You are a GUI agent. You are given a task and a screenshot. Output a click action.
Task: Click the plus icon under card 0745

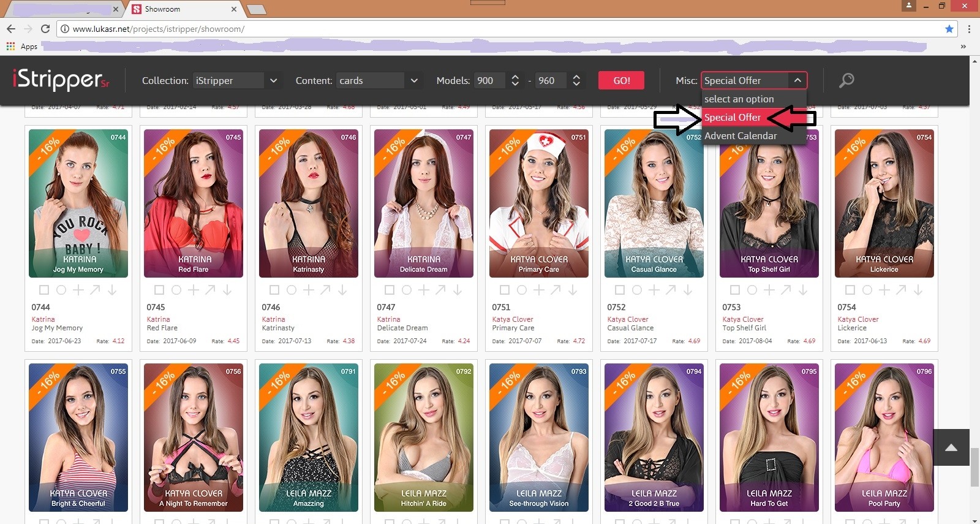click(x=193, y=290)
